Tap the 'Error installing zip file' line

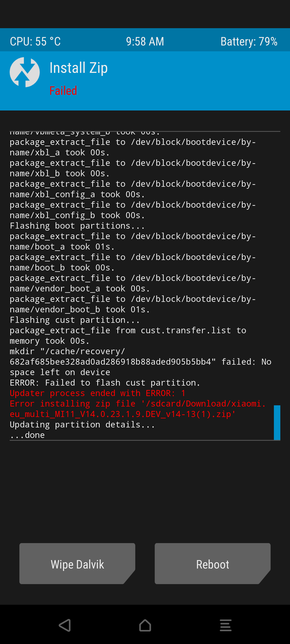pos(138,409)
